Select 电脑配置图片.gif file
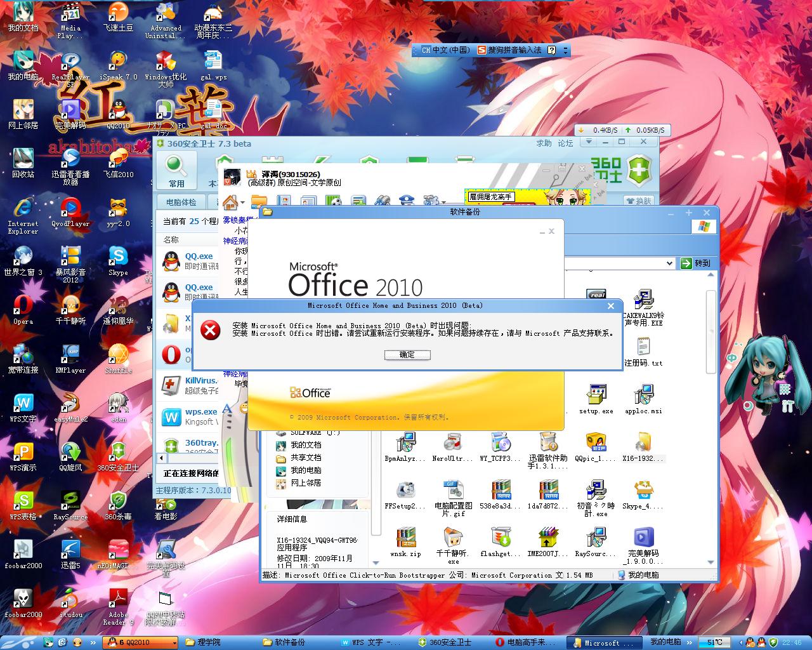 (452, 498)
